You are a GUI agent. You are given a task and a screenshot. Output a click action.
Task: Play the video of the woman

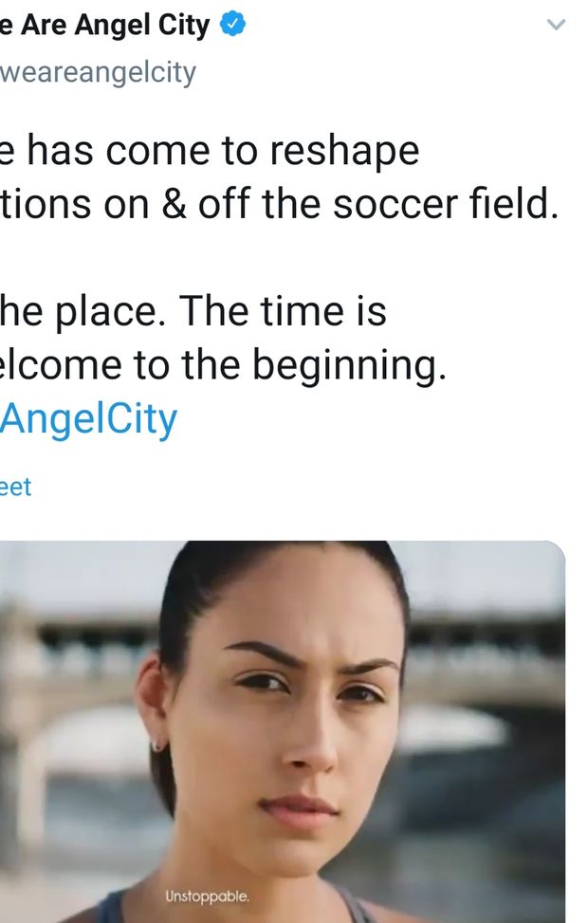283,730
